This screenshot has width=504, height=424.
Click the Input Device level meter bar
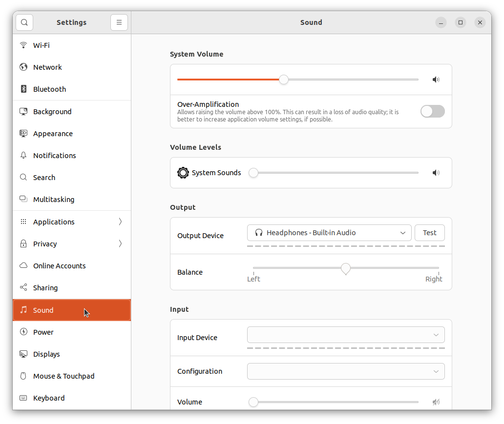coord(346,348)
